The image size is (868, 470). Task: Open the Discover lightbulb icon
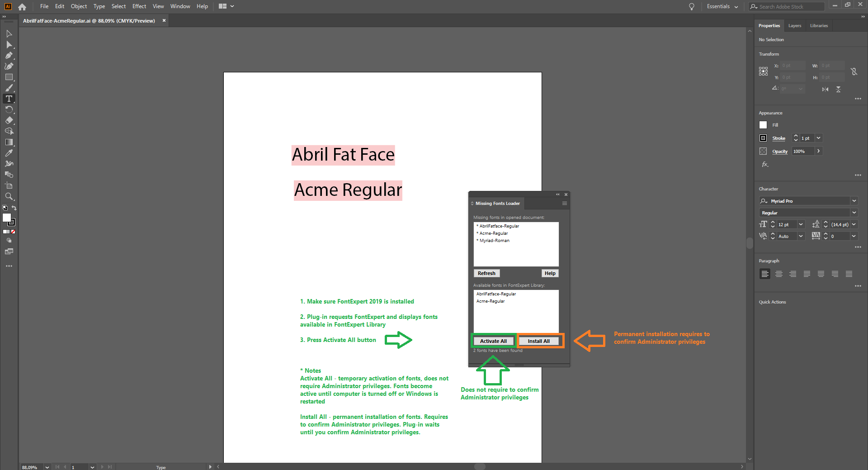[x=691, y=7]
